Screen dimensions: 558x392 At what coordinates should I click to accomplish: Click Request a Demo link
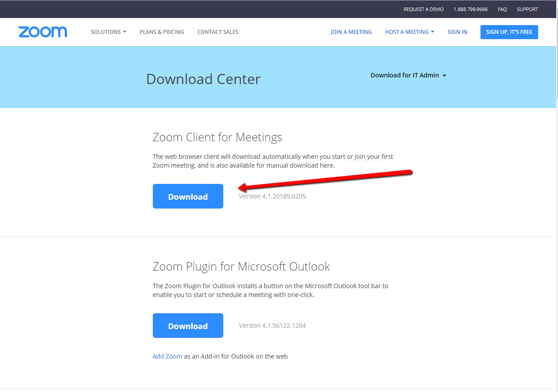(424, 9)
